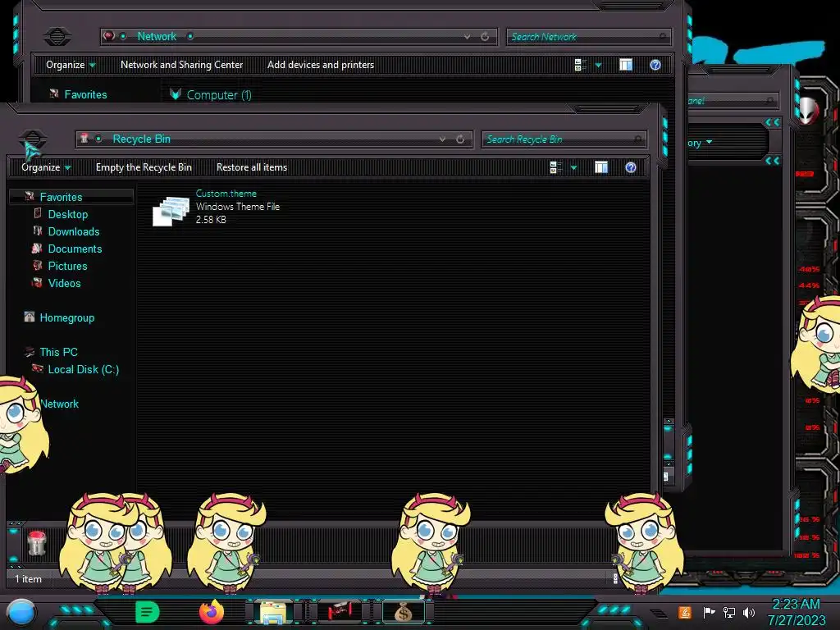Open network status tray icon

coord(729,612)
